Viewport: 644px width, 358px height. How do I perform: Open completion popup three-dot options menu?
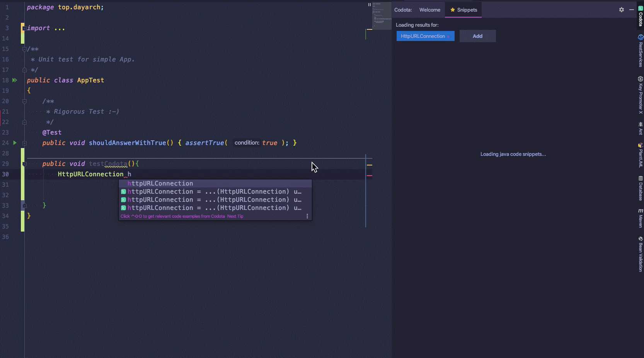tap(307, 216)
